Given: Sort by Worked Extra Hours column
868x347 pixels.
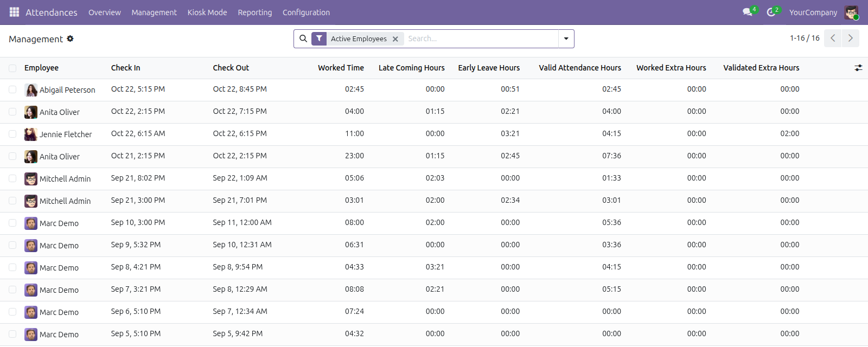Looking at the screenshot, I should pos(671,68).
